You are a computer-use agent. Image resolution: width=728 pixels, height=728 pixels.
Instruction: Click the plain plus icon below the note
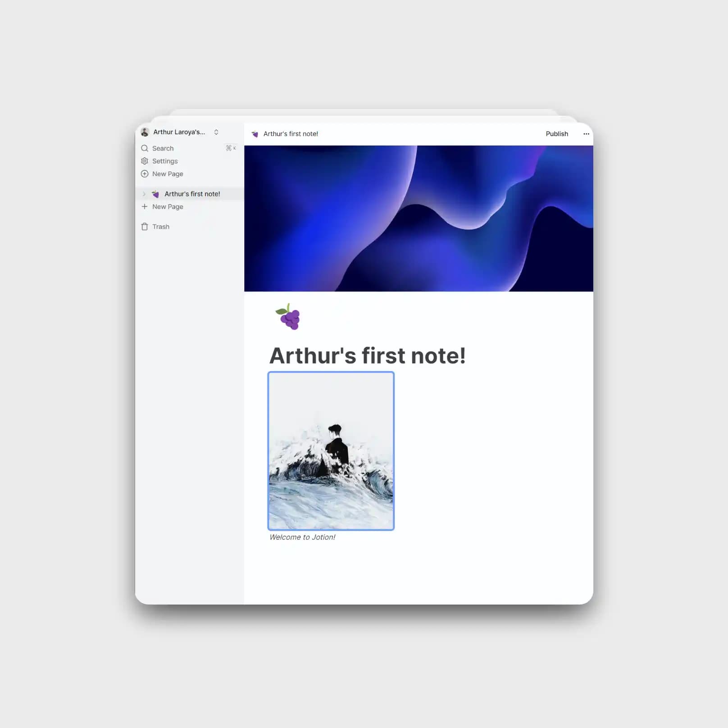tap(145, 206)
